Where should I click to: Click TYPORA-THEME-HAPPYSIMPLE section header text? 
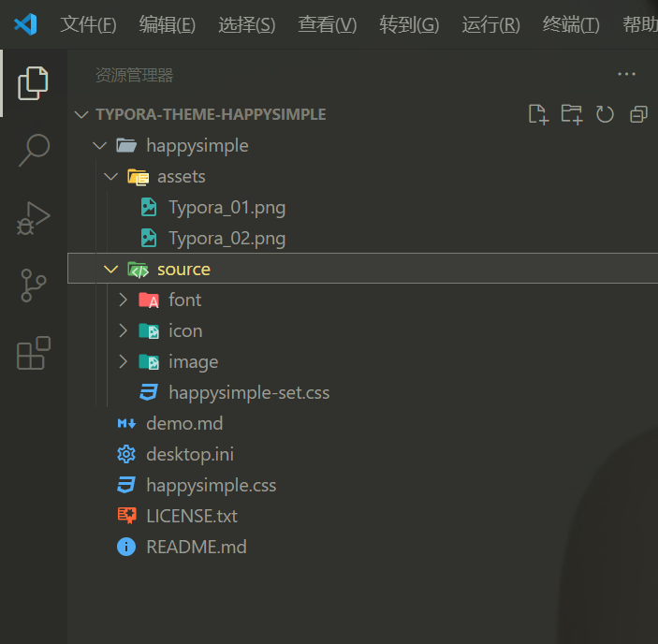[x=212, y=114]
